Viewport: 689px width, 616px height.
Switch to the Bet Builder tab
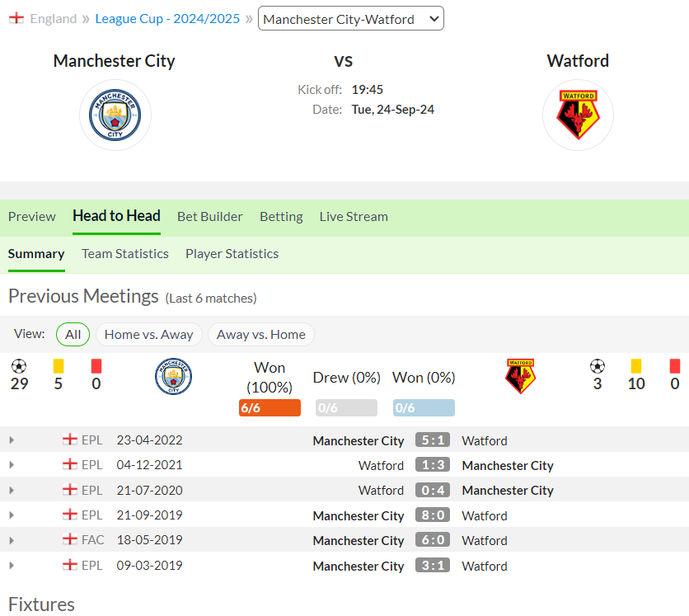pos(209,217)
